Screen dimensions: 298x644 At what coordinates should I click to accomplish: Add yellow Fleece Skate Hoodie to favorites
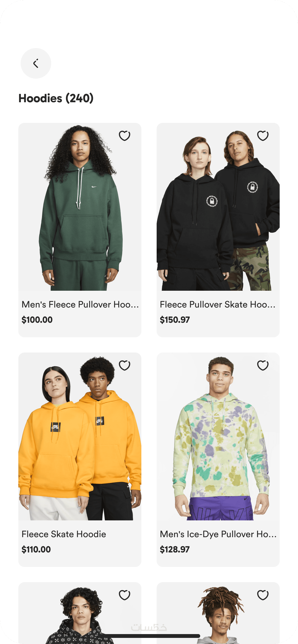coord(125,365)
